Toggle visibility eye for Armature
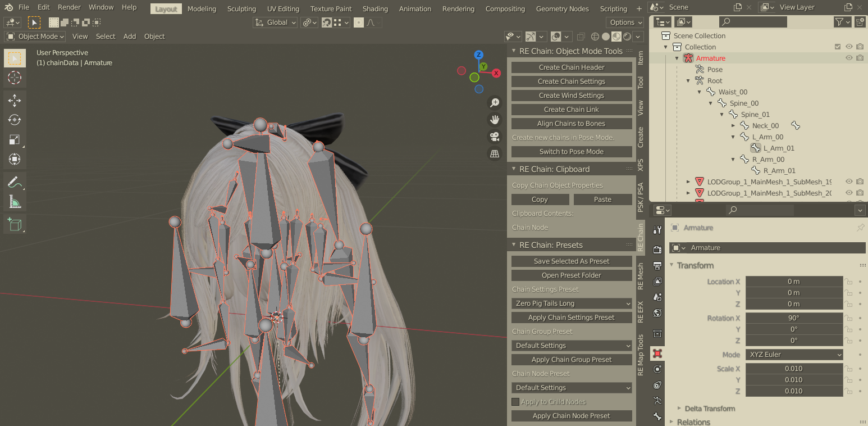 point(849,58)
